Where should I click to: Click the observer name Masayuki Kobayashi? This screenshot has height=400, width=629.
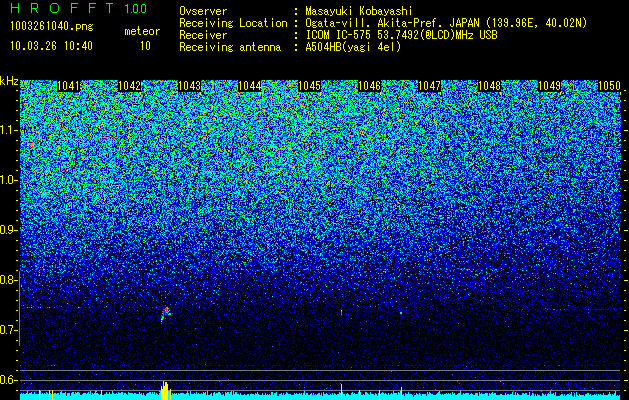coord(358,12)
